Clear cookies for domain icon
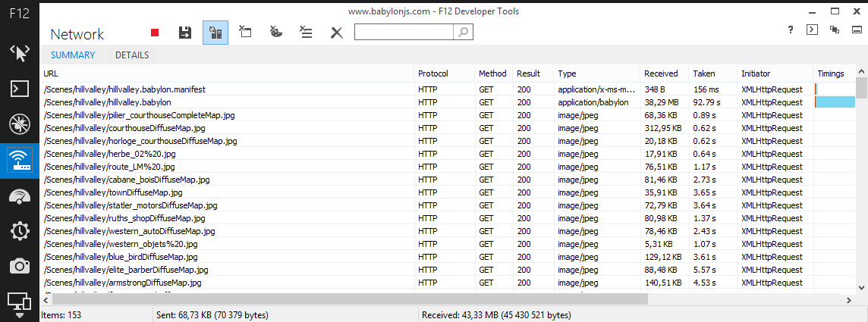Image resolution: width=868 pixels, height=322 pixels. [x=276, y=33]
